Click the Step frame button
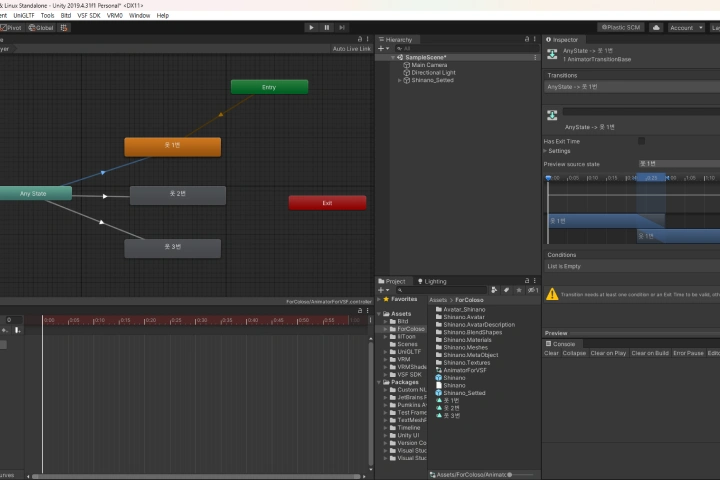720x480 pixels. (x=342, y=28)
